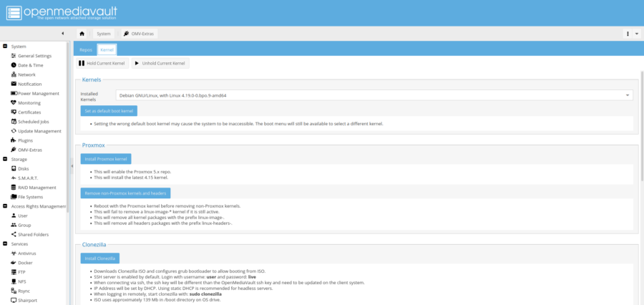Switch to the Repos tab
The height and width of the screenshot is (305, 644).
pyautogui.click(x=86, y=49)
